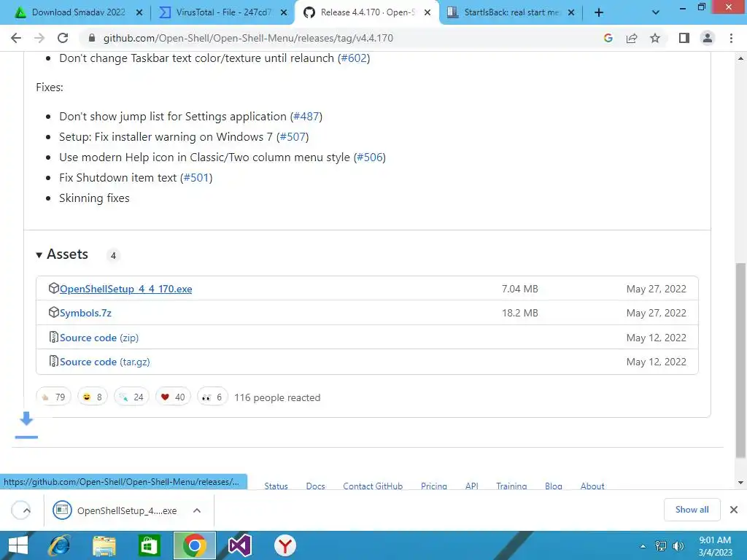Open the Windows Start menu

(x=18, y=545)
